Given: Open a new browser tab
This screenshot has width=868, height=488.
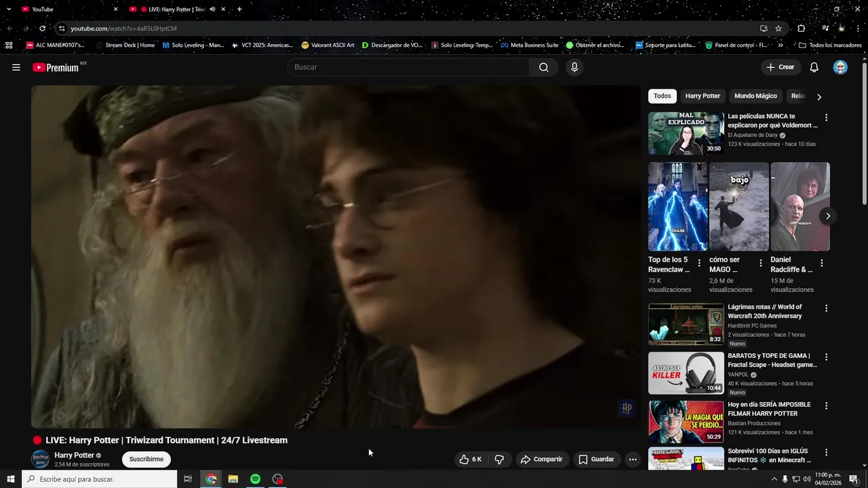Looking at the screenshot, I should click(239, 9).
